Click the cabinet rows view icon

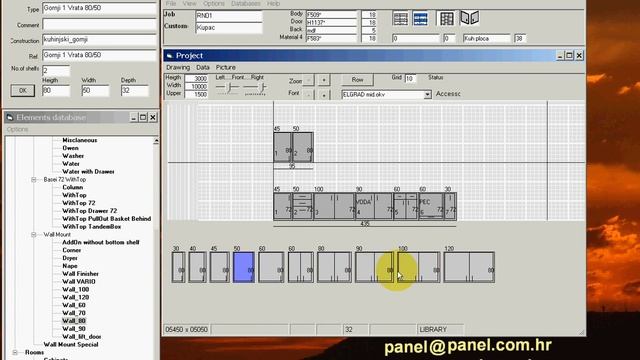coord(400,19)
